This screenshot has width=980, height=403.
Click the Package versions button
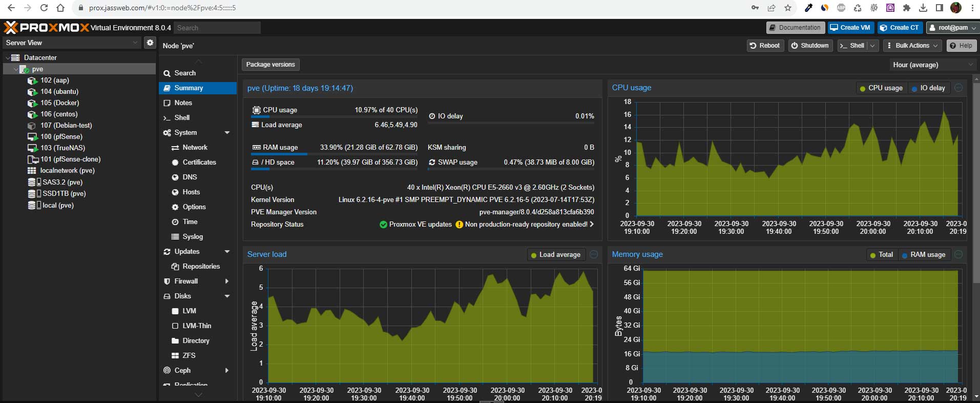pos(270,65)
